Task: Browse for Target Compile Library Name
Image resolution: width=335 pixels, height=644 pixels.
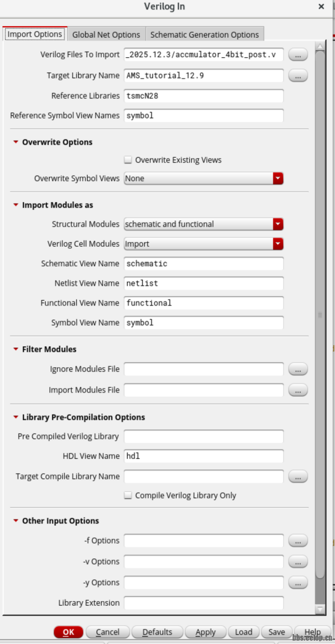Action: point(298,476)
